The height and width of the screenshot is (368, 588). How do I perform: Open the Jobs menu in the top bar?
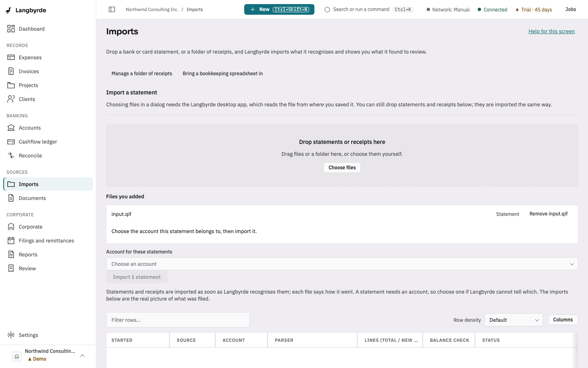click(x=570, y=9)
